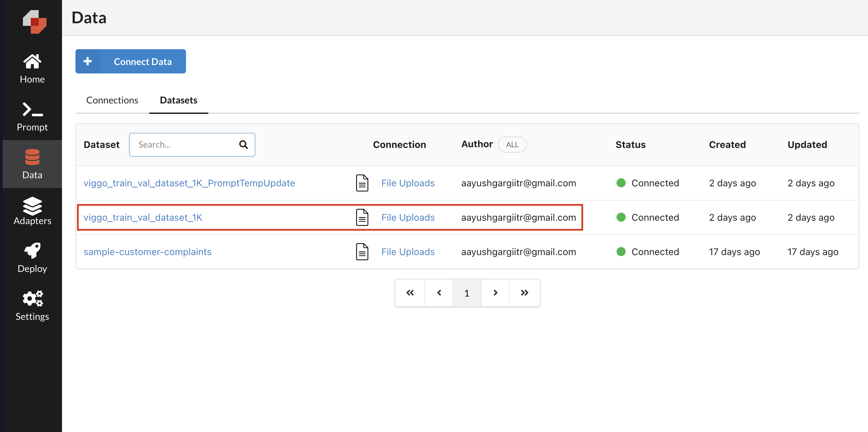
Task: Select page 1 in pagination
Action: 467,293
